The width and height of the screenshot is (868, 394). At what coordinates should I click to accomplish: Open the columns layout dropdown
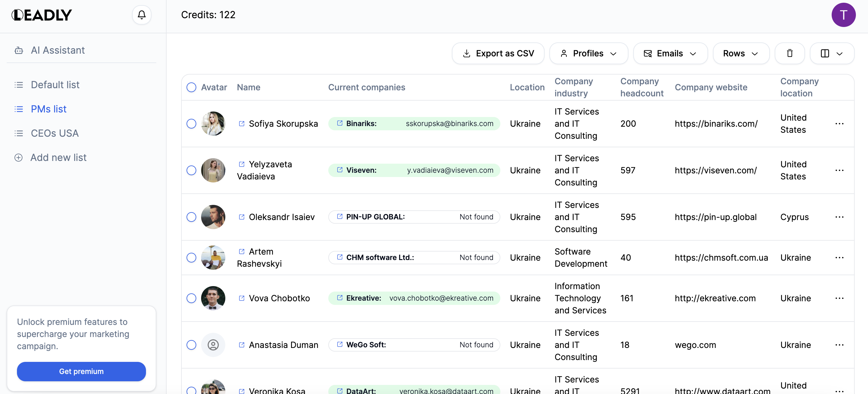[832, 53]
